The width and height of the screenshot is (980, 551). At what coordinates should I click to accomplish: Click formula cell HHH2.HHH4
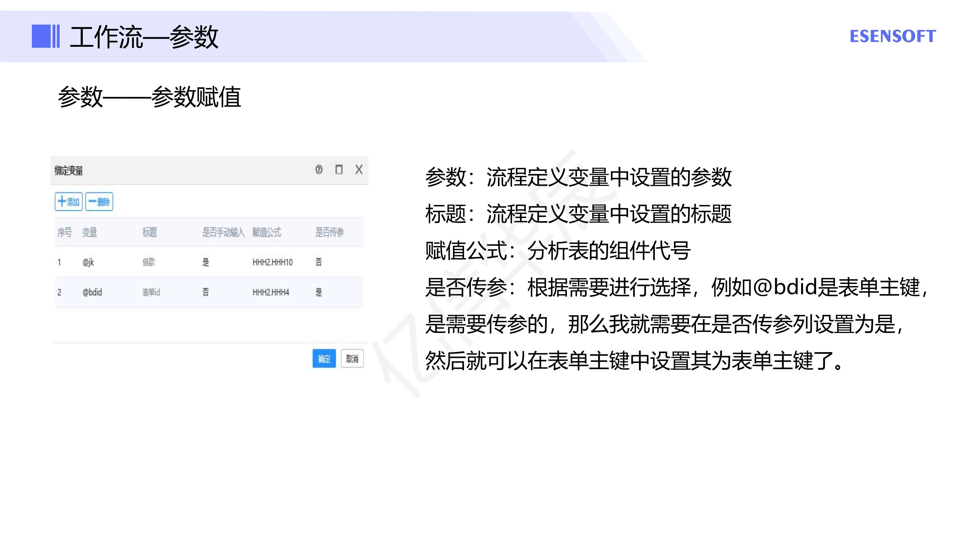point(271,292)
